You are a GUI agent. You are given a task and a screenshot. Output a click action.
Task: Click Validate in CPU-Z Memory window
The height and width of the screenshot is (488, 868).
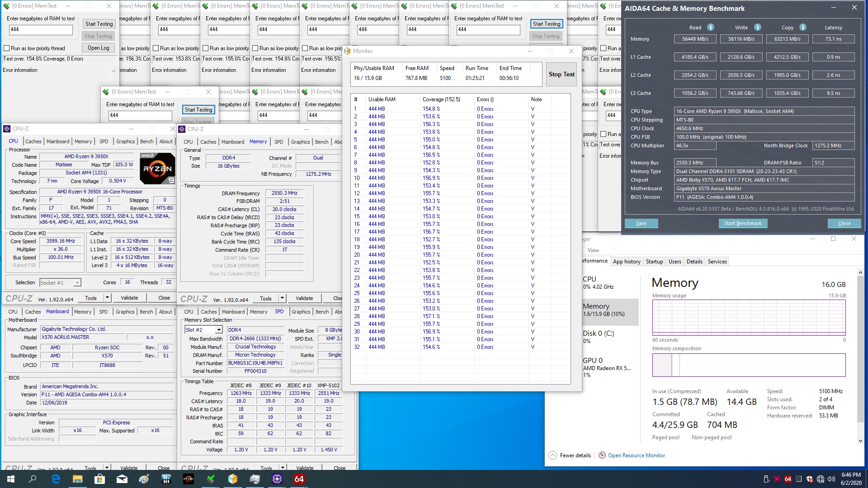[304, 298]
